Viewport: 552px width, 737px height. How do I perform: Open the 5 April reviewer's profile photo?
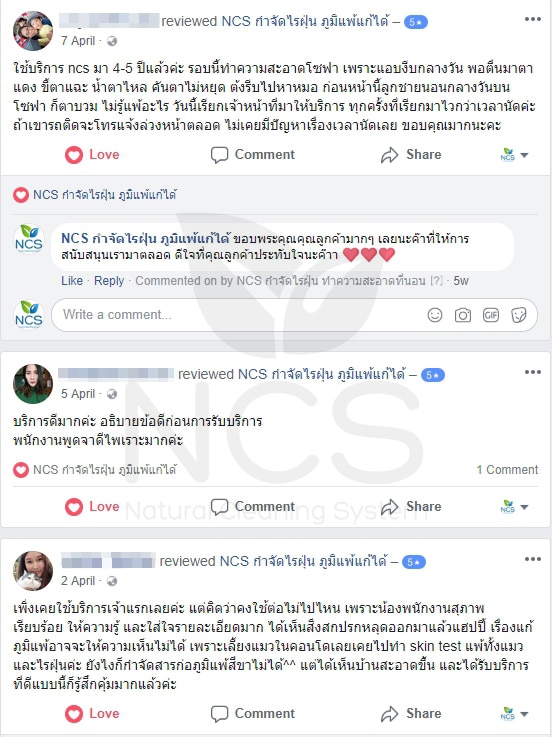(33, 384)
